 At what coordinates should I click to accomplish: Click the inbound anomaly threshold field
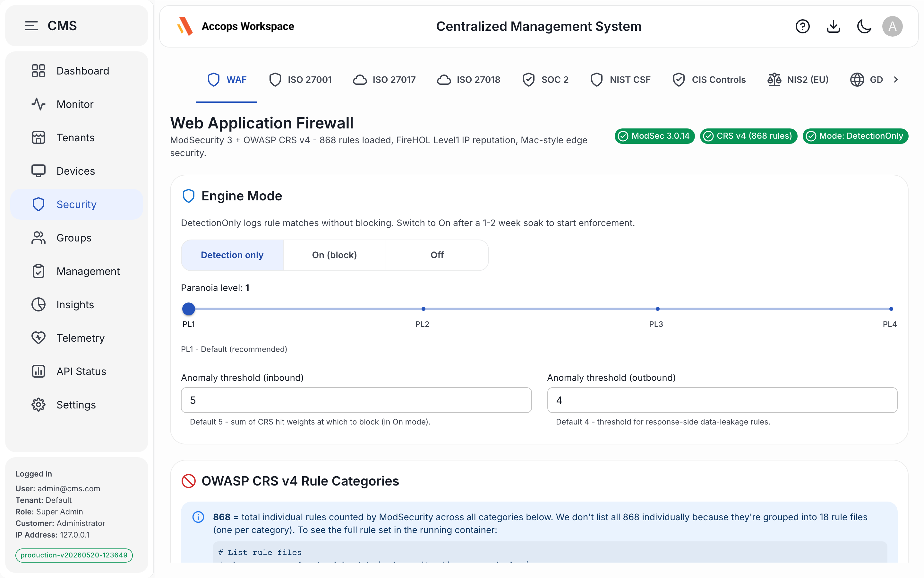pos(356,400)
